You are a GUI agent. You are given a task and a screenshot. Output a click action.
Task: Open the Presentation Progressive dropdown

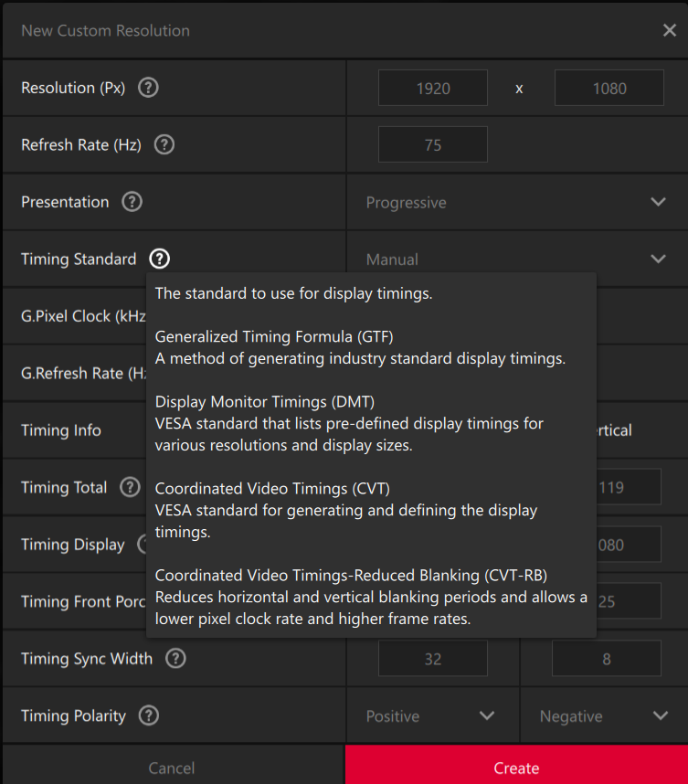516,202
